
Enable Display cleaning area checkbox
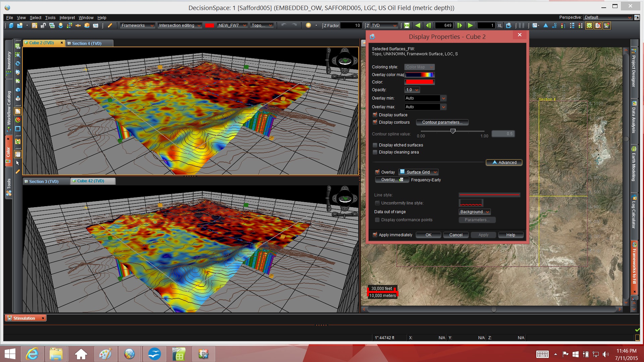pos(375,152)
